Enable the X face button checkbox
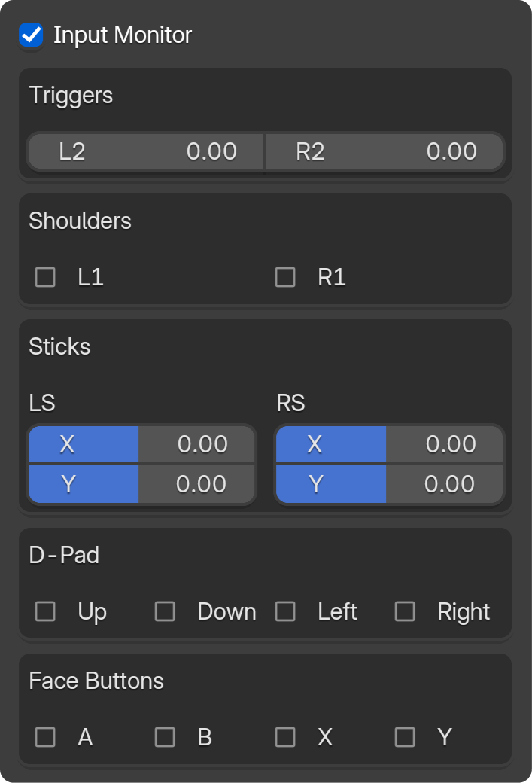Screen dimensions: 532x783 tap(285, 737)
